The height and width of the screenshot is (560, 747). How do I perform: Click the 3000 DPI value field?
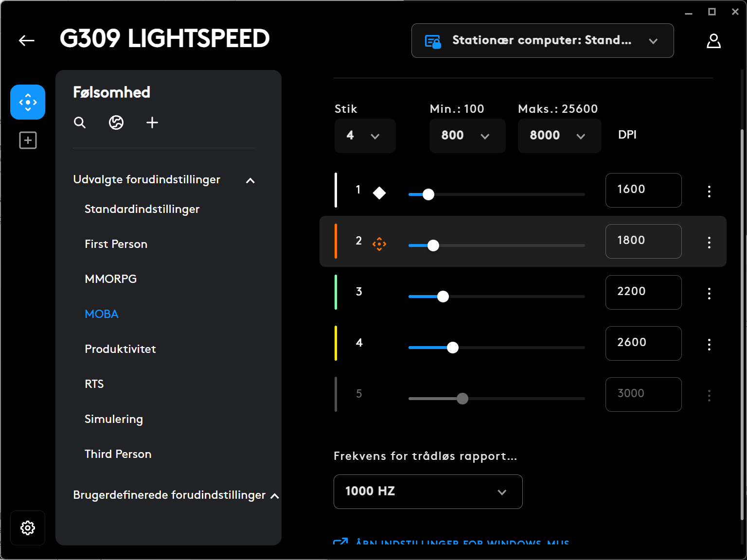click(x=643, y=394)
